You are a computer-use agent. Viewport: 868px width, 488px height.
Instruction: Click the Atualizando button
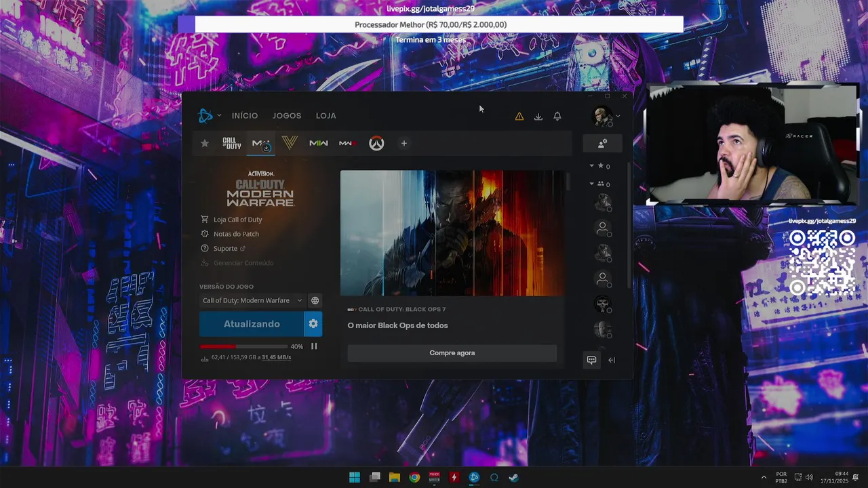(252, 324)
